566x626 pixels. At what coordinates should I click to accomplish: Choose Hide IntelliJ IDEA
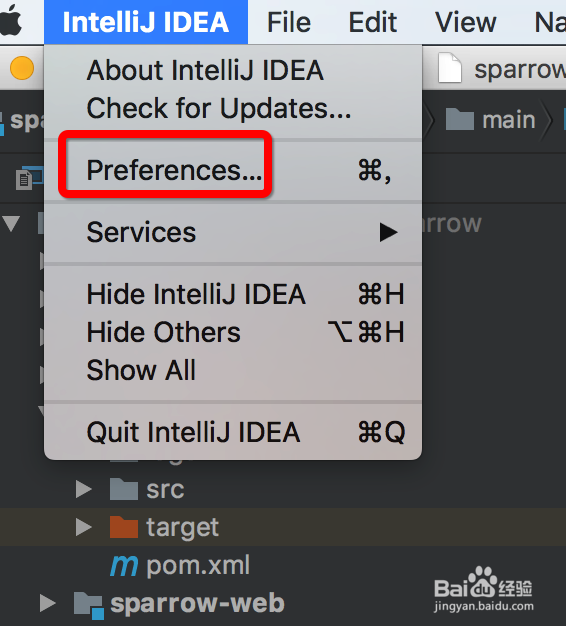(x=233, y=294)
